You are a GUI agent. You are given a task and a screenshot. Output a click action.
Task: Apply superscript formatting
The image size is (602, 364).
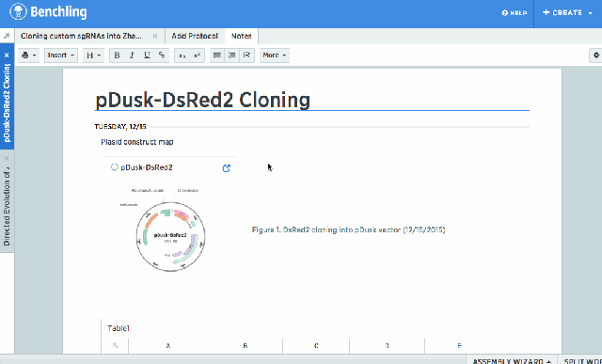coord(197,55)
